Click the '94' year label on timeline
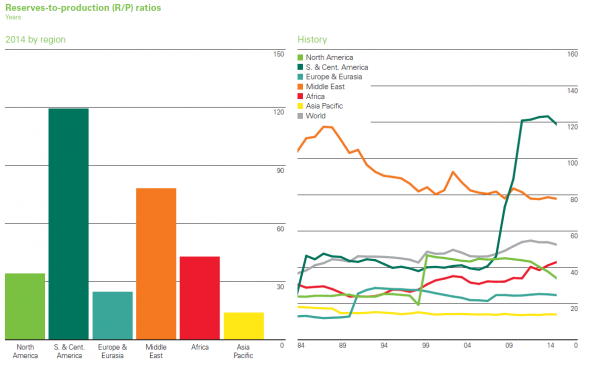This screenshot has width=600, height=367. click(x=384, y=346)
